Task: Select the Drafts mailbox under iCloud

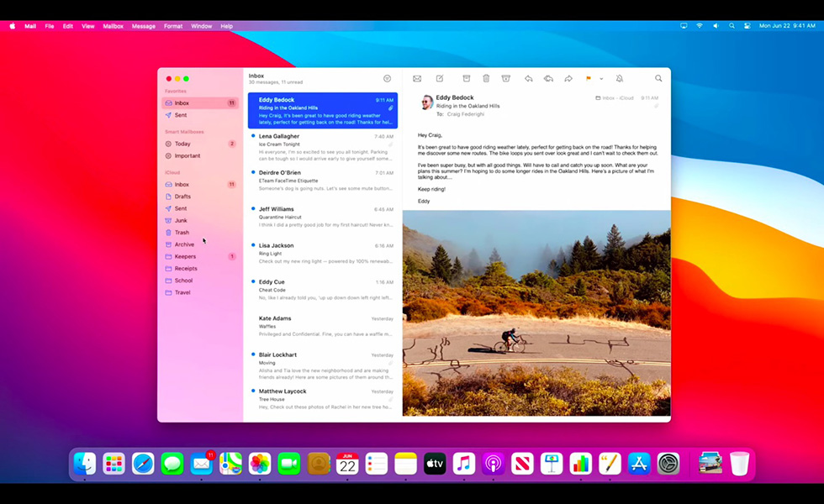Action: 182,197
